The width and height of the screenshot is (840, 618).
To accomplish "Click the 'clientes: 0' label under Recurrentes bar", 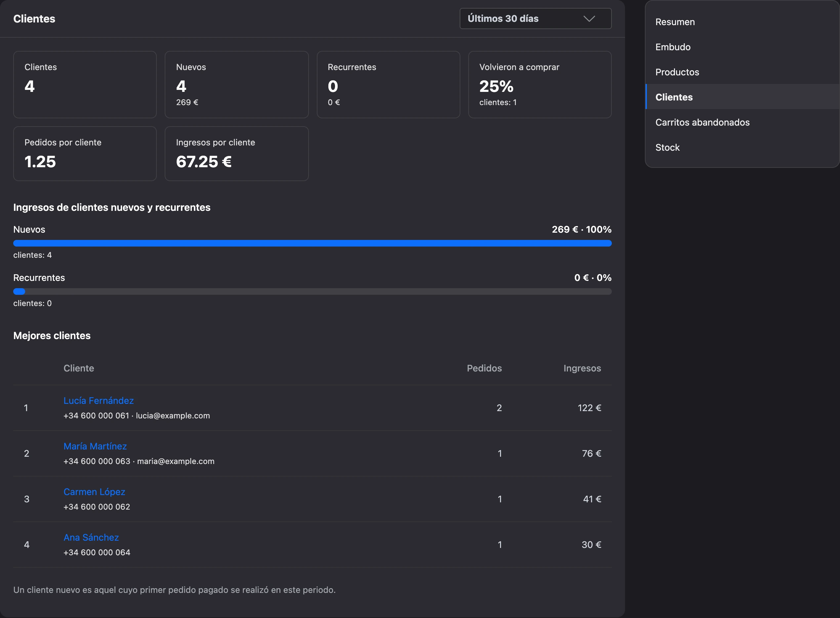I will [x=32, y=303].
